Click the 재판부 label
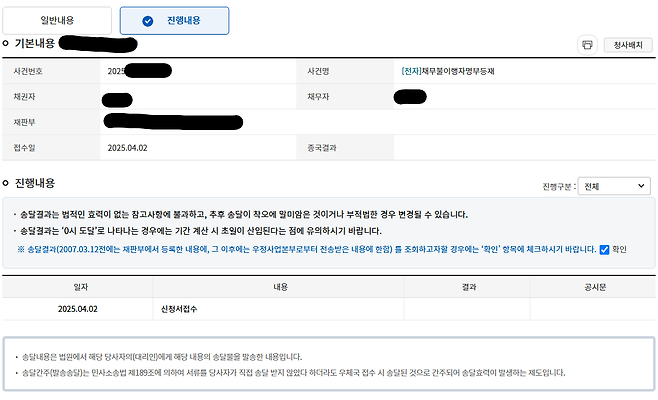The height and width of the screenshot is (400, 658). tap(24, 122)
